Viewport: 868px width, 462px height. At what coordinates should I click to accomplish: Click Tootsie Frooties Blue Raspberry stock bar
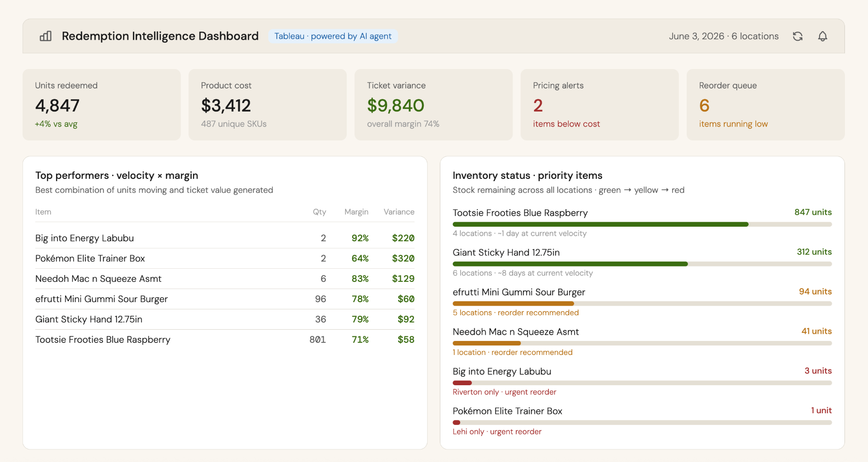tap(642, 224)
